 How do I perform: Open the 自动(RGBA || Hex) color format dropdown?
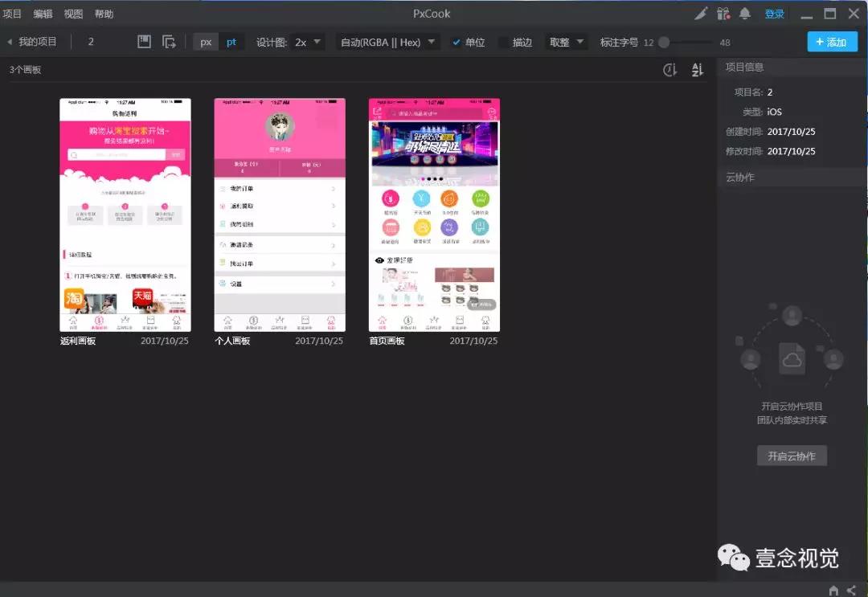pyautogui.click(x=388, y=43)
